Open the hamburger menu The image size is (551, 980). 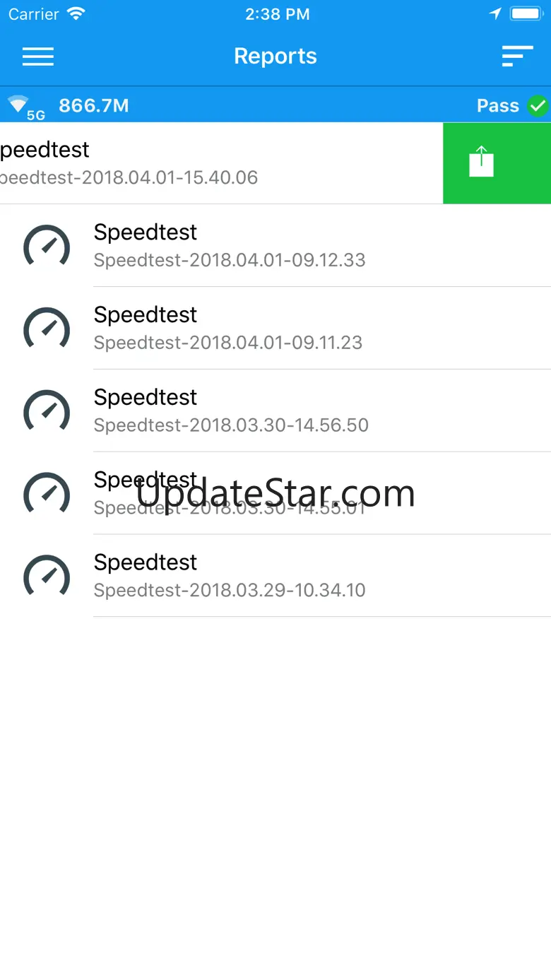(x=38, y=57)
